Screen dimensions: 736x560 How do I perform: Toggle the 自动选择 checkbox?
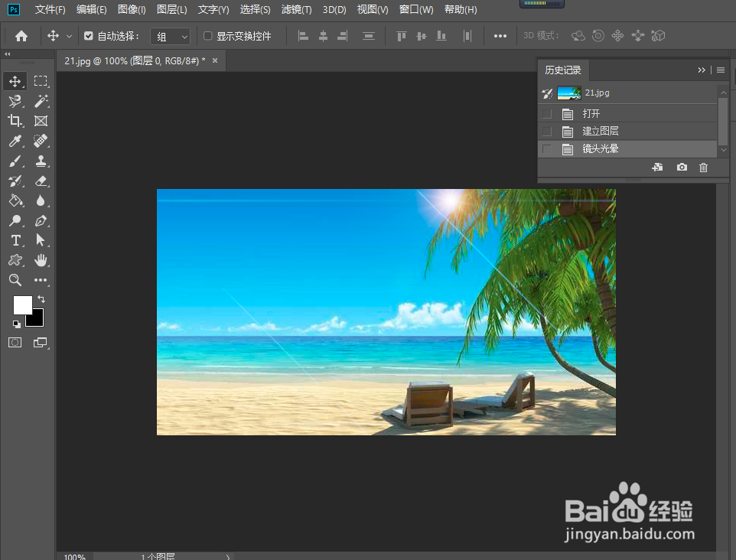[88, 36]
